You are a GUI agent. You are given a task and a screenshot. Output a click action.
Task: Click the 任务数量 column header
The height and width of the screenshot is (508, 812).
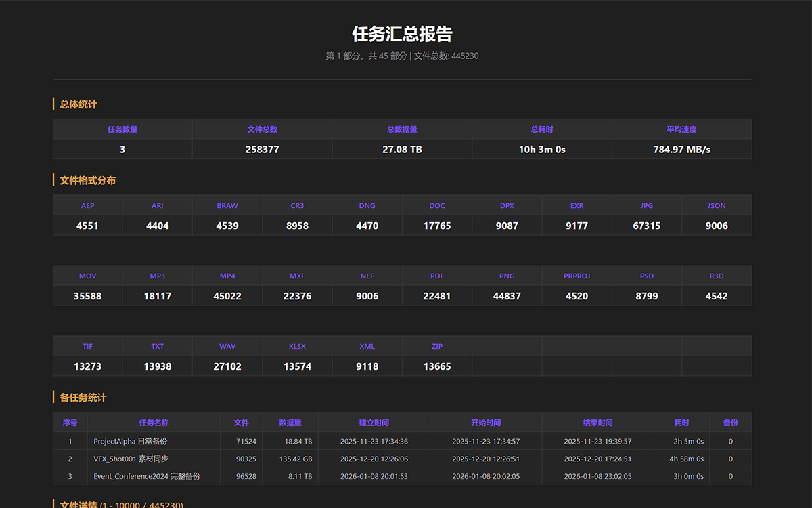(x=122, y=129)
